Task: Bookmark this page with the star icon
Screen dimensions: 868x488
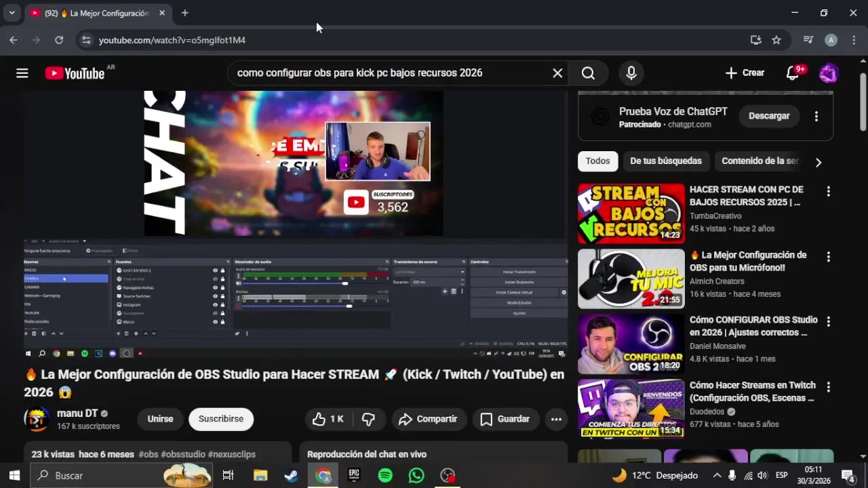Action: [x=776, y=40]
